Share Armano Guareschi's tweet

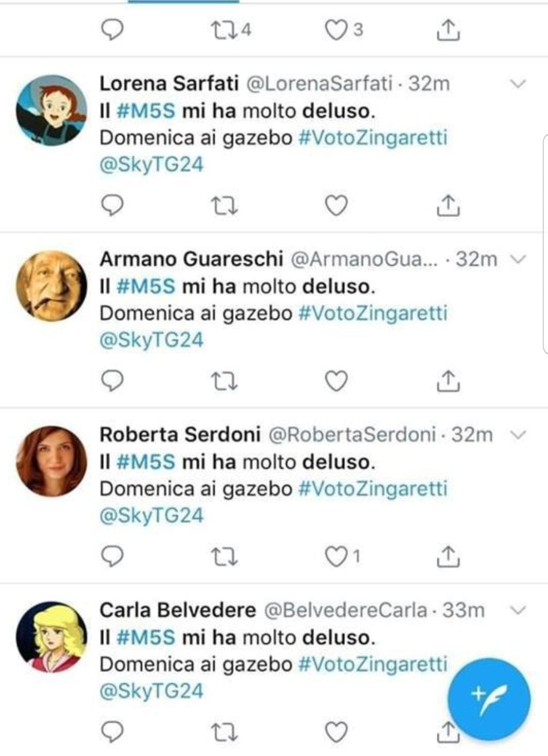click(448, 381)
